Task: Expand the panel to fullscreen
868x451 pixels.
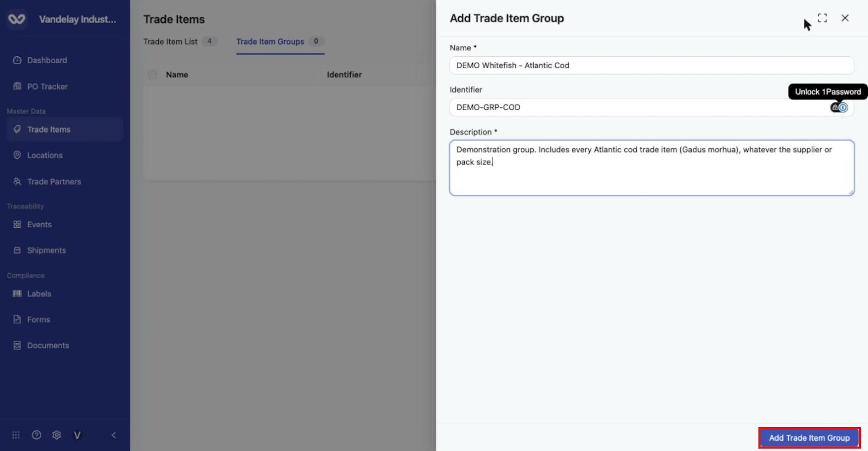Action: [x=822, y=18]
